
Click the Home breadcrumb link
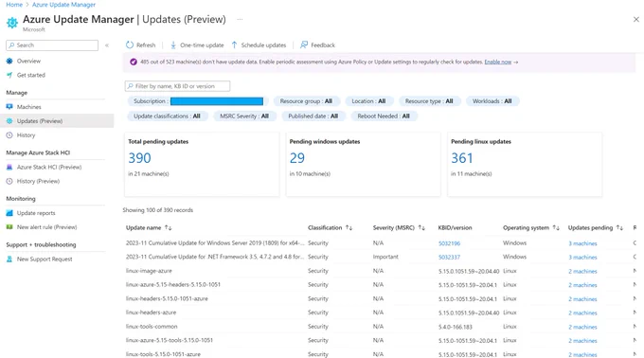tap(14, 5)
